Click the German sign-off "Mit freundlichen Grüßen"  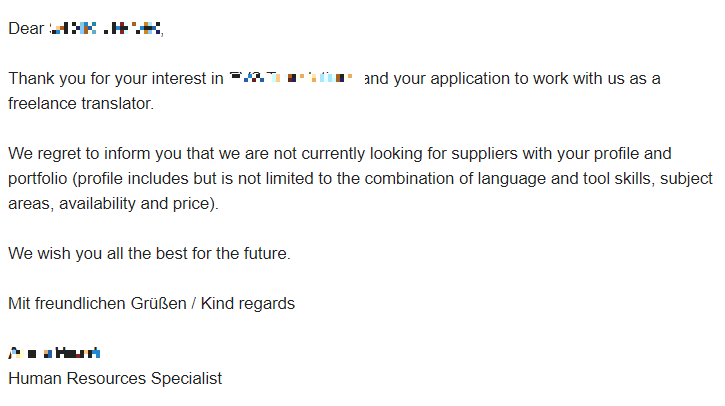(96, 304)
